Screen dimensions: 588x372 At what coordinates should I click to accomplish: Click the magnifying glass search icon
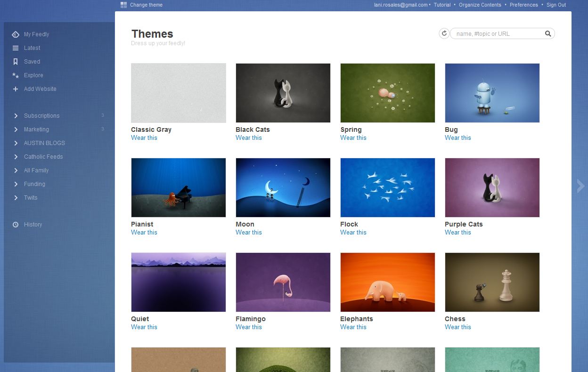point(548,33)
